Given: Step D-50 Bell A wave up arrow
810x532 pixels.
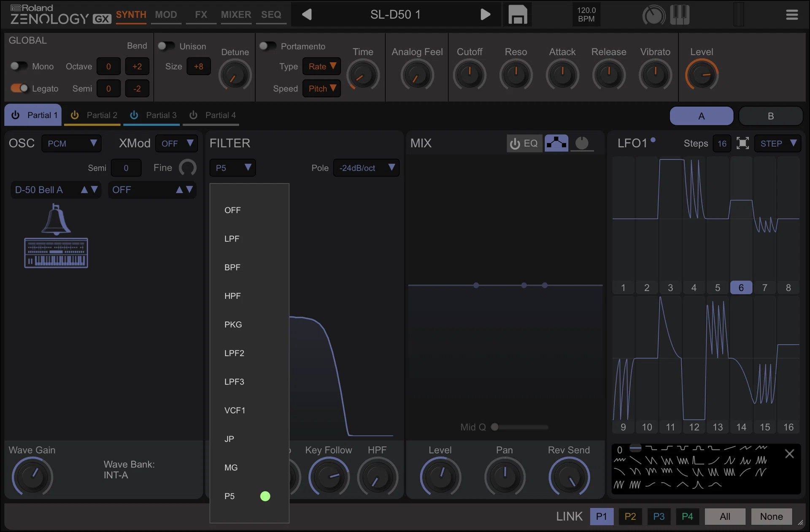Looking at the screenshot, I should pyautogui.click(x=84, y=190).
